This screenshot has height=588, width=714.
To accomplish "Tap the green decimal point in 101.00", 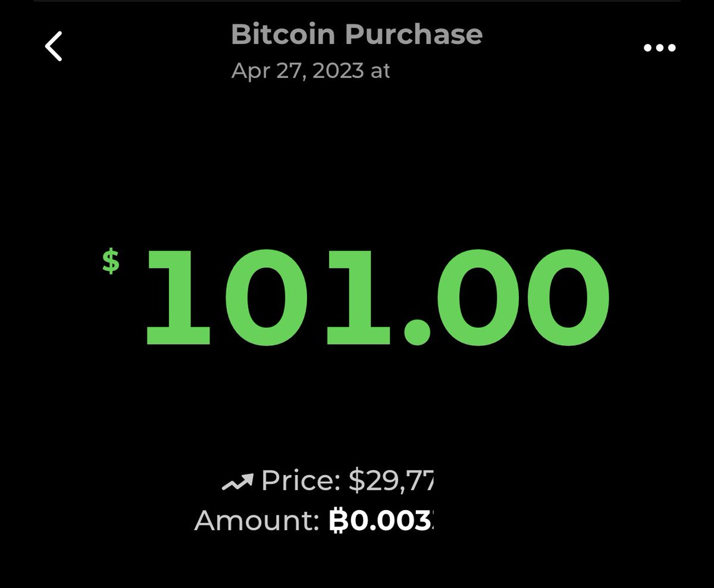I will tap(417, 331).
